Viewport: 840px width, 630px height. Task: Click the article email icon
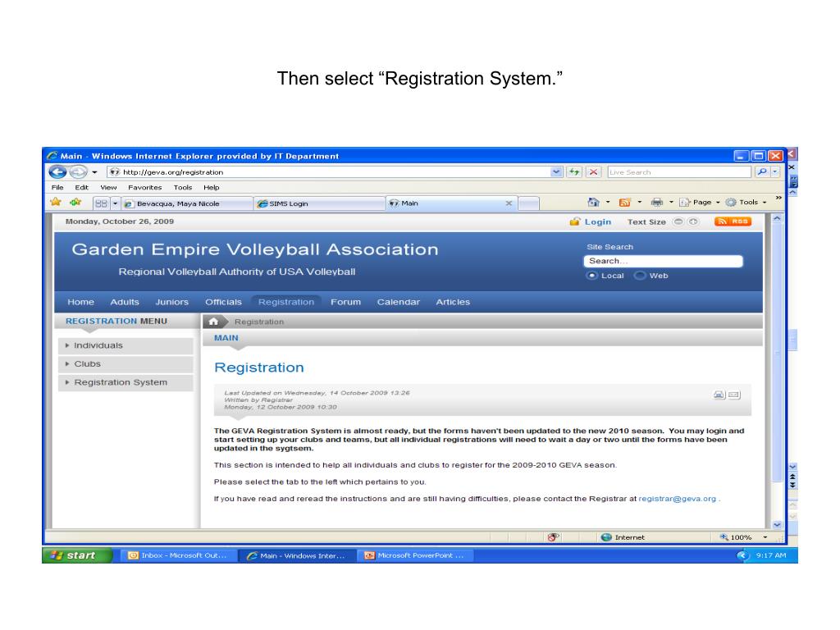click(x=734, y=395)
